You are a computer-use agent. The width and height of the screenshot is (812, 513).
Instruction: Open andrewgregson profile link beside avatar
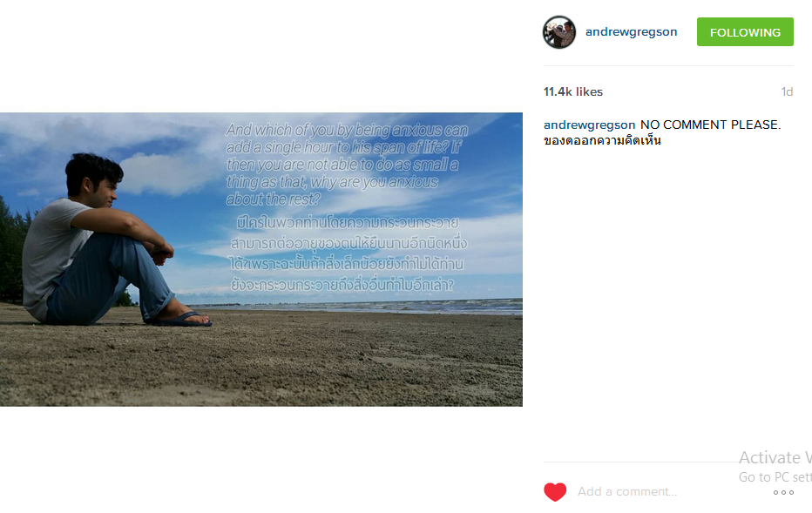click(631, 32)
